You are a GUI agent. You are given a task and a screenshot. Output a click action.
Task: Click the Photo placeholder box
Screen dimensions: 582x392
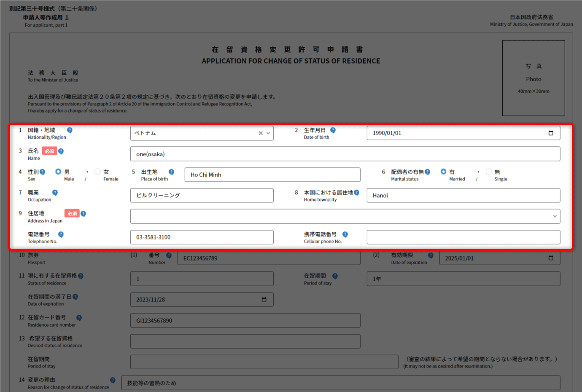(533, 78)
